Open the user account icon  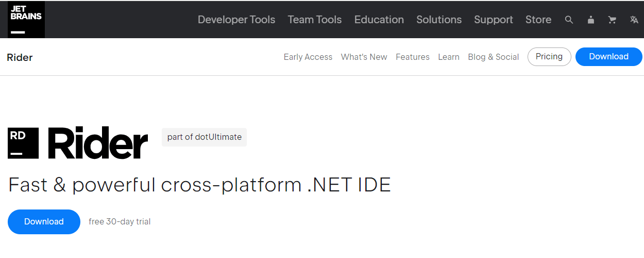pos(591,20)
